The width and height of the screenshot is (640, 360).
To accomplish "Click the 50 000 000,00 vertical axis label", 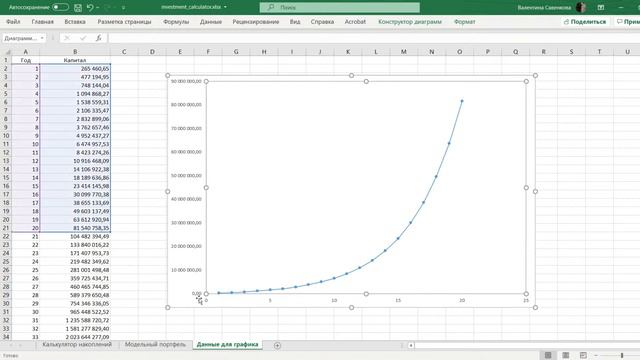I will tap(186, 176).
